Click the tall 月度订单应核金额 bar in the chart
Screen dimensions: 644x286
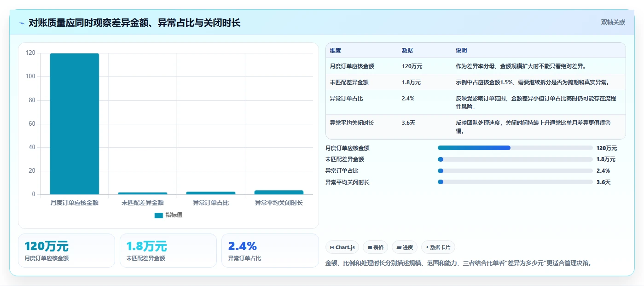coord(75,124)
